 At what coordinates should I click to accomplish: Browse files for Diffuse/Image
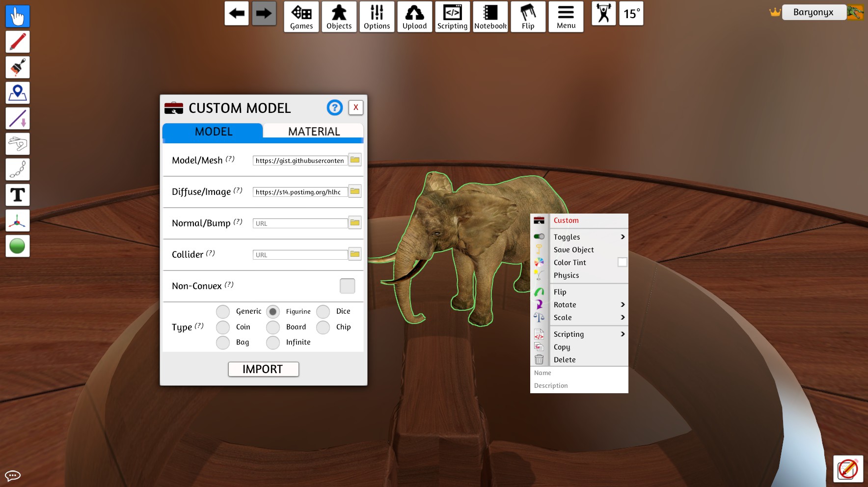click(x=355, y=191)
